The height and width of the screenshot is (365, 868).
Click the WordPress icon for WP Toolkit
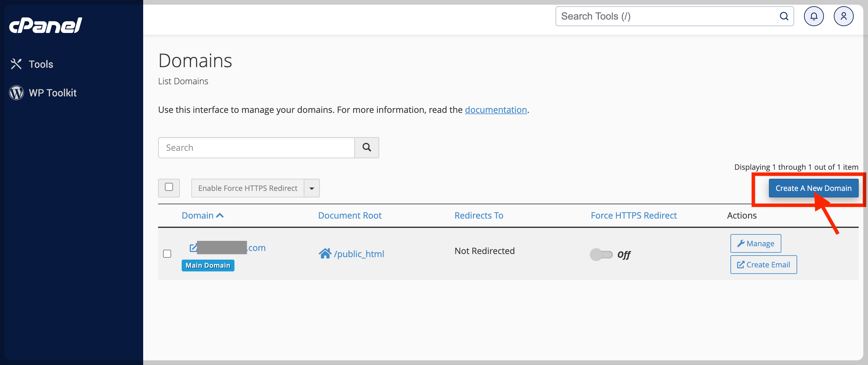[x=16, y=92]
